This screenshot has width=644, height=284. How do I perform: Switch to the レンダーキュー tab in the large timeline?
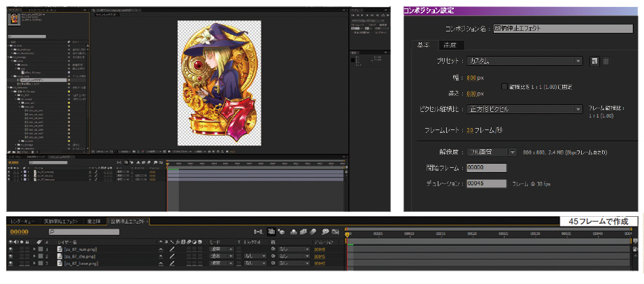pos(23,222)
